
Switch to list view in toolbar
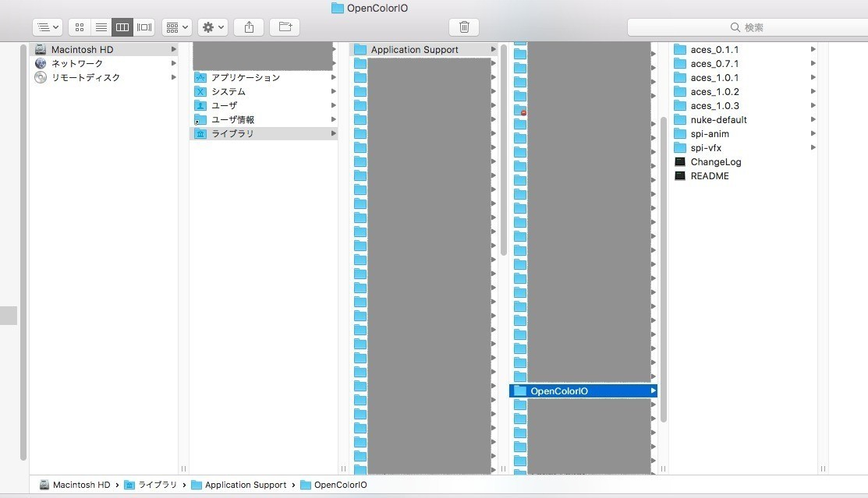point(101,27)
